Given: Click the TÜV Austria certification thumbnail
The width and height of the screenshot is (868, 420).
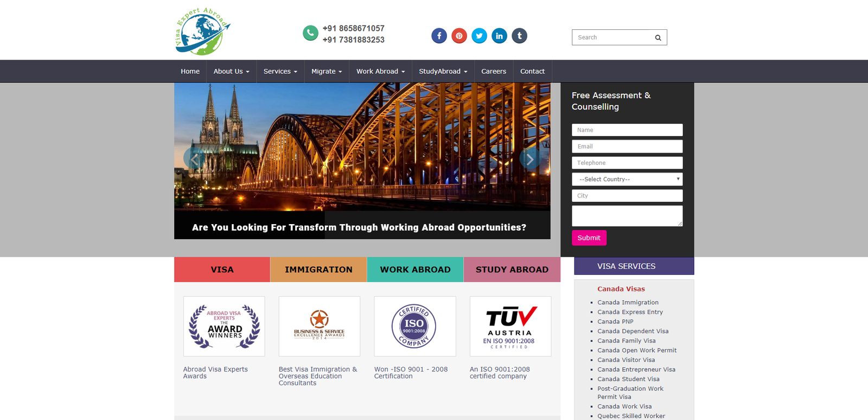Looking at the screenshot, I should pyautogui.click(x=510, y=326).
